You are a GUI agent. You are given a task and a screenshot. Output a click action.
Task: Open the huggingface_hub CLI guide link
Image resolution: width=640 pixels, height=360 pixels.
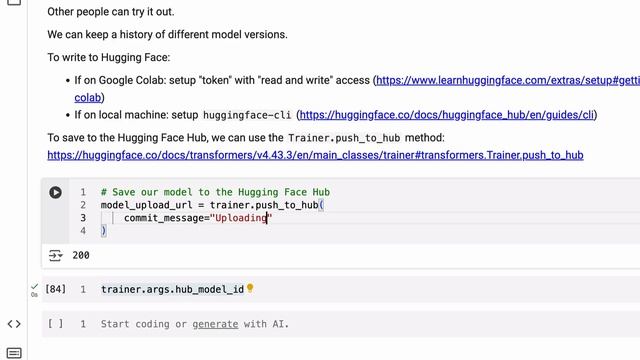point(447,115)
